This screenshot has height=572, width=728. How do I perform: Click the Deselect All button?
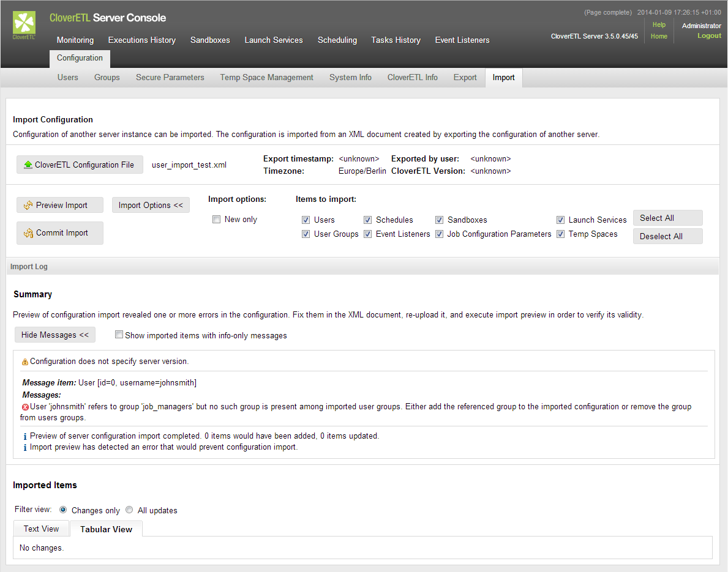coord(667,236)
